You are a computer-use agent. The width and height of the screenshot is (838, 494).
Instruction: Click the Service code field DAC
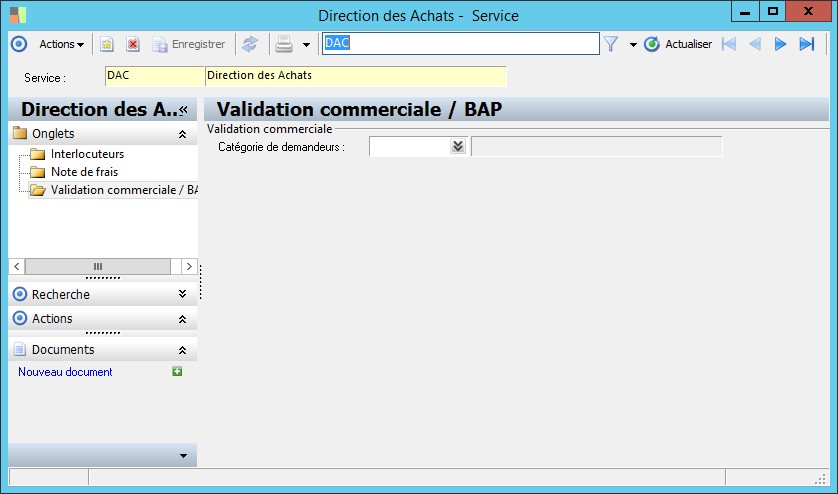coord(154,76)
